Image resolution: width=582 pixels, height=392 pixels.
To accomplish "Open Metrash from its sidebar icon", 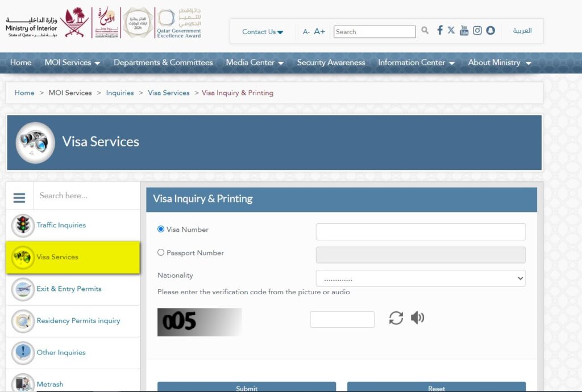I will pos(22,382).
